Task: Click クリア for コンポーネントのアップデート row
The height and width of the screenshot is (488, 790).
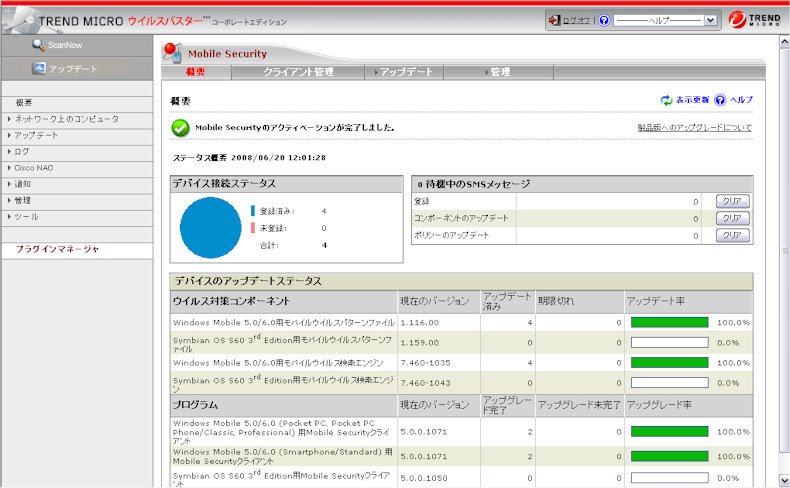Action: click(733, 219)
